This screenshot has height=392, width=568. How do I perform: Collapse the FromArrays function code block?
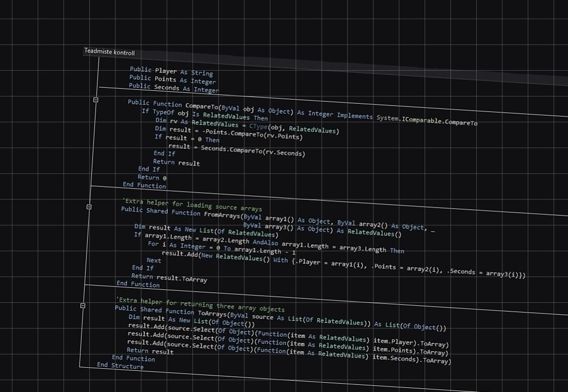point(89,207)
